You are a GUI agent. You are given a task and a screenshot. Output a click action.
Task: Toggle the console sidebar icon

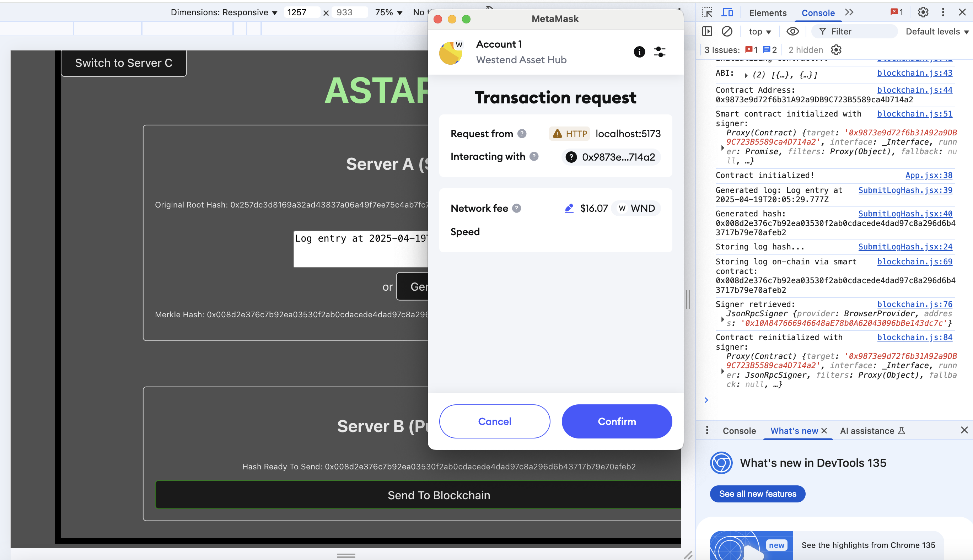[707, 32]
